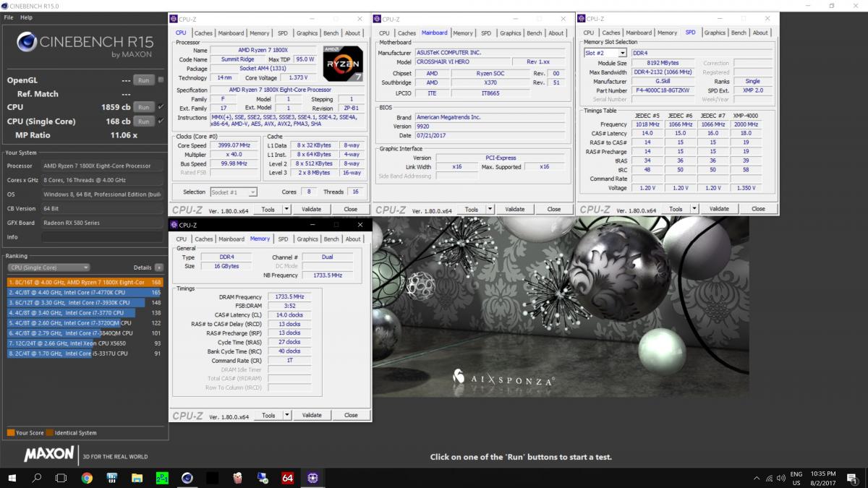The image size is (868, 488).
Task: Toggle the CPU (Single Core) test checkbox
Action: 161,121
